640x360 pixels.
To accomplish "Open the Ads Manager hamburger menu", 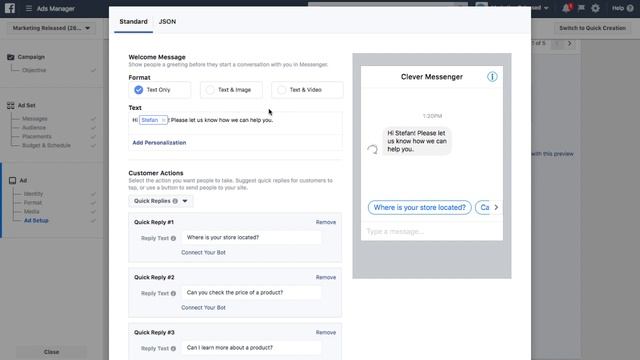I will pyautogui.click(x=29, y=8).
